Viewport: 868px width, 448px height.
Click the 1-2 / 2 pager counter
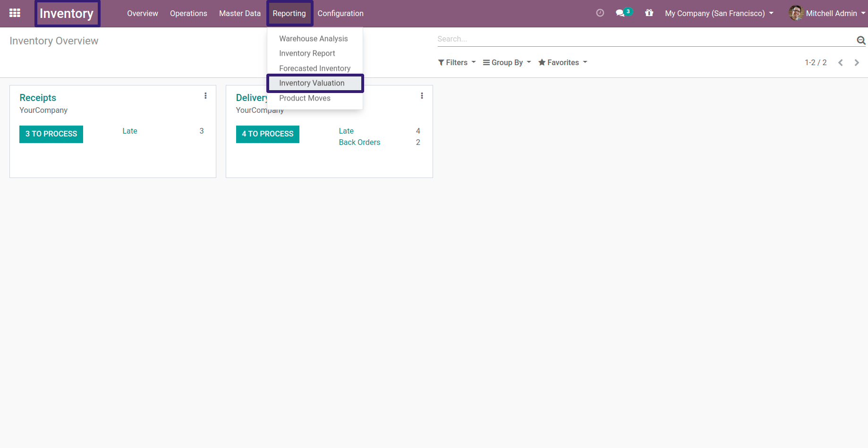[816, 62]
